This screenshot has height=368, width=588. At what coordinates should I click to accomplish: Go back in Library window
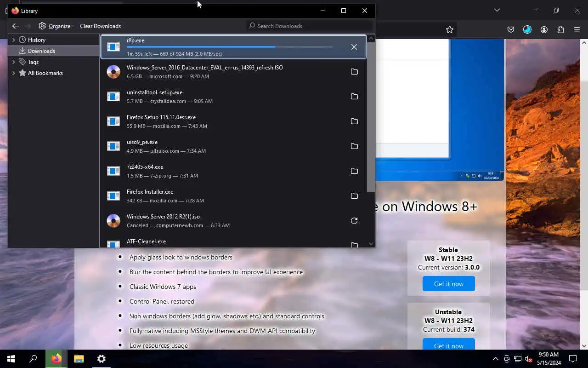(x=16, y=26)
